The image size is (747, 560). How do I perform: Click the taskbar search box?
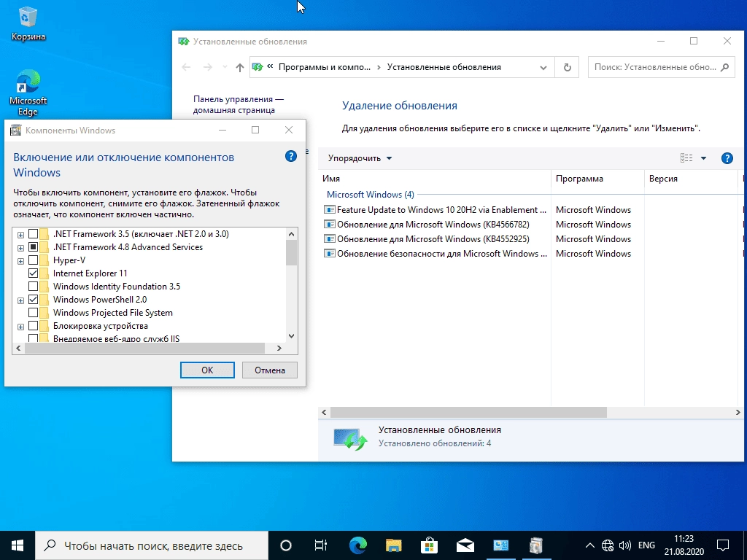click(x=152, y=545)
